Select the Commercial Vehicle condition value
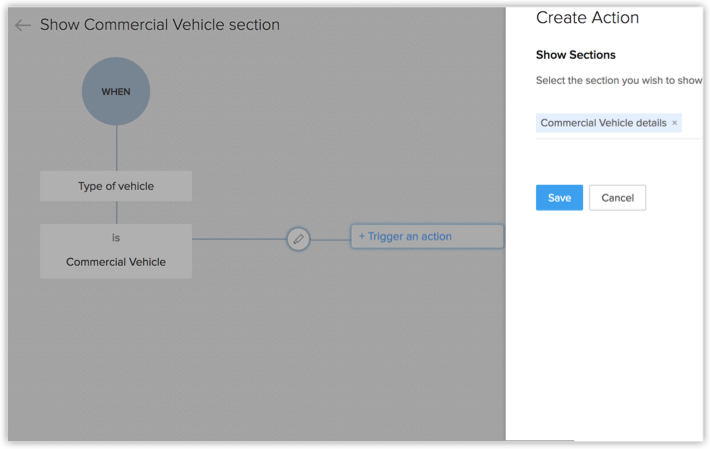 coord(116,262)
